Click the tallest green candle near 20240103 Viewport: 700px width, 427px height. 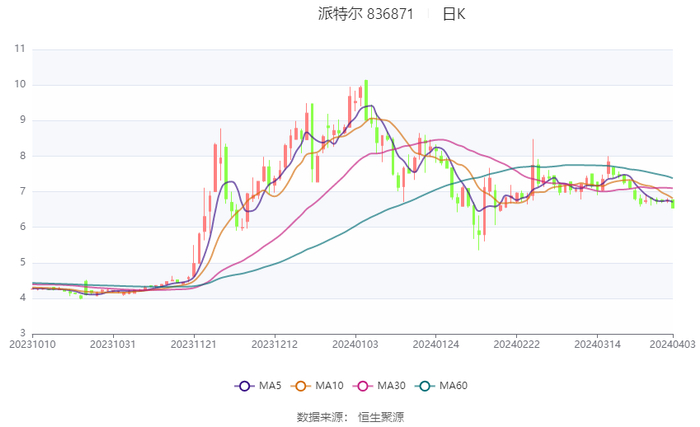(x=366, y=102)
